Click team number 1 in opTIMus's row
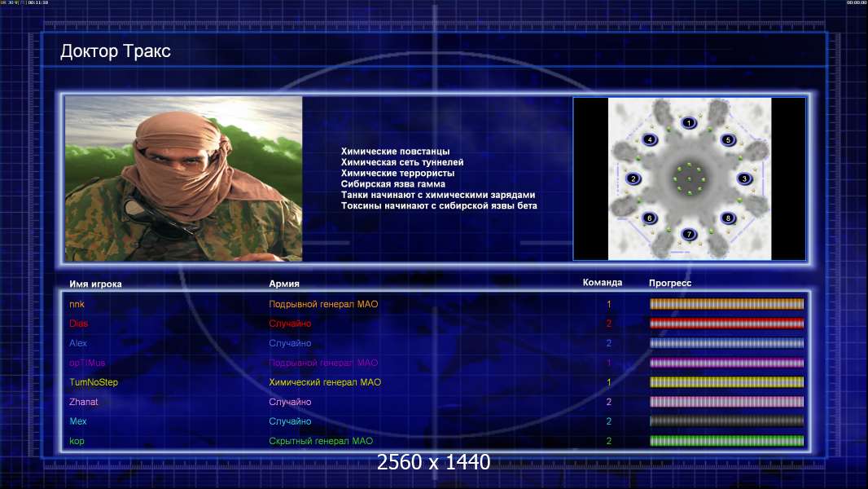868x489 pixels. (x=609, y=363)
